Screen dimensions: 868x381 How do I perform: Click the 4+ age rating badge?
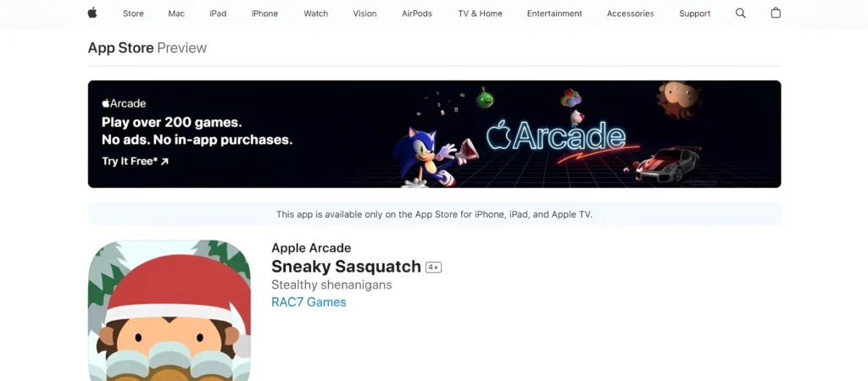pyautogui.click(x=433, y=268)
